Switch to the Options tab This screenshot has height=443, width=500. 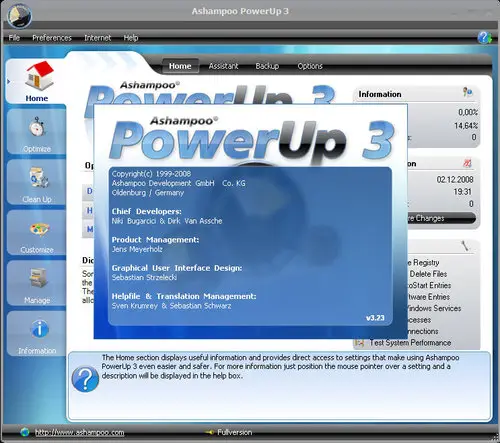(310, 66)
